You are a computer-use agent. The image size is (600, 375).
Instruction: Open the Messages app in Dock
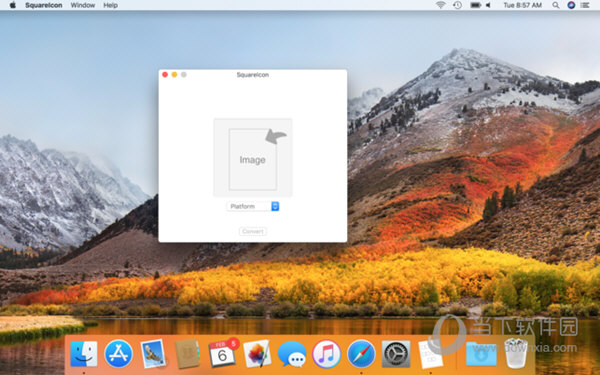coord(292,354)
